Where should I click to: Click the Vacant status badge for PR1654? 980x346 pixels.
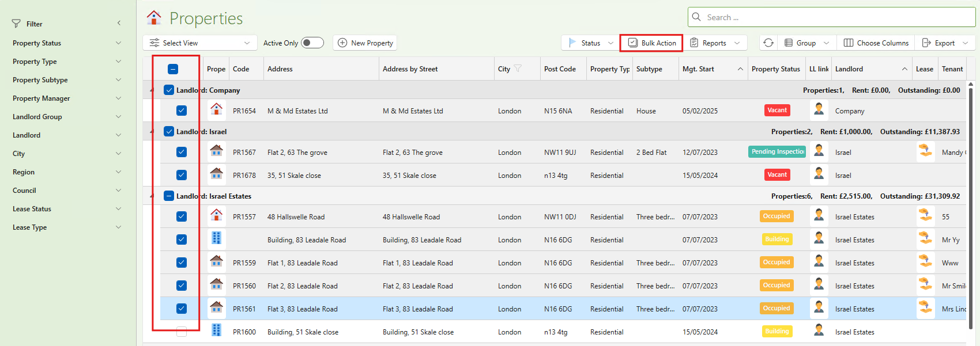(777, 110)
